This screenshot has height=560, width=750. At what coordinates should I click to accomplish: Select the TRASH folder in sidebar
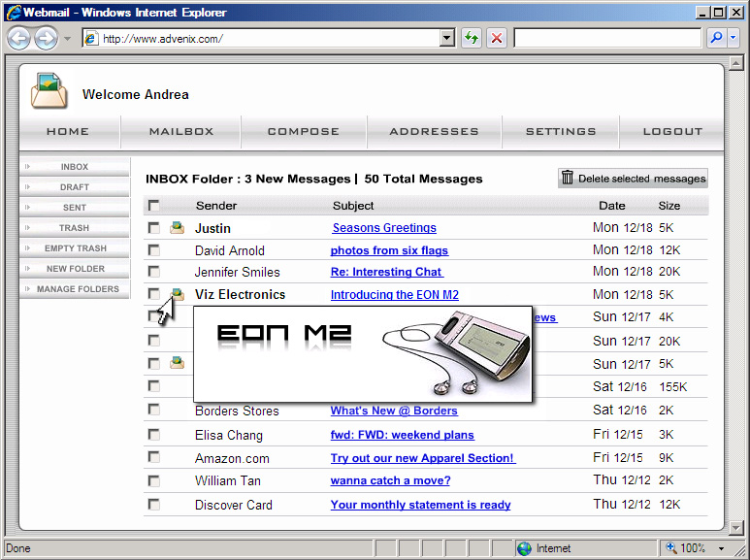click(75, 228)
